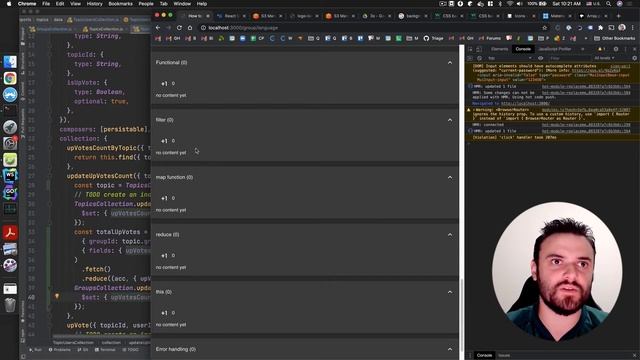The image size is (640, 360).
Task: Open the GitHub Triage bookmark
Action: pos(433,38)
